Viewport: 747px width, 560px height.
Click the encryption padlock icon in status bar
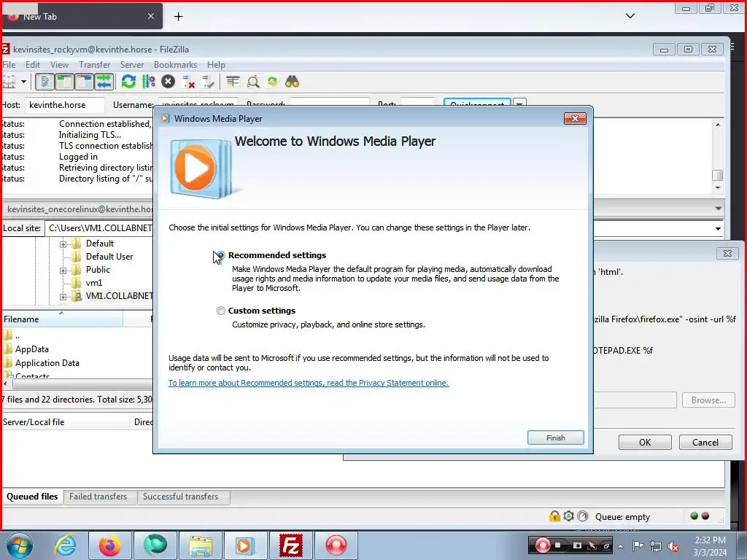pos(554,516)
